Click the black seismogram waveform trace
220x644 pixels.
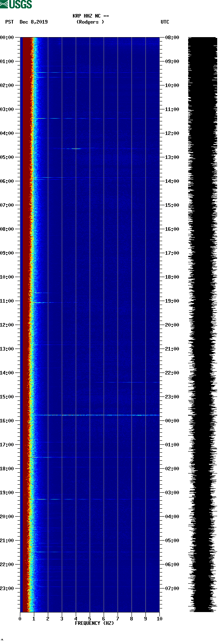[202, 324]
